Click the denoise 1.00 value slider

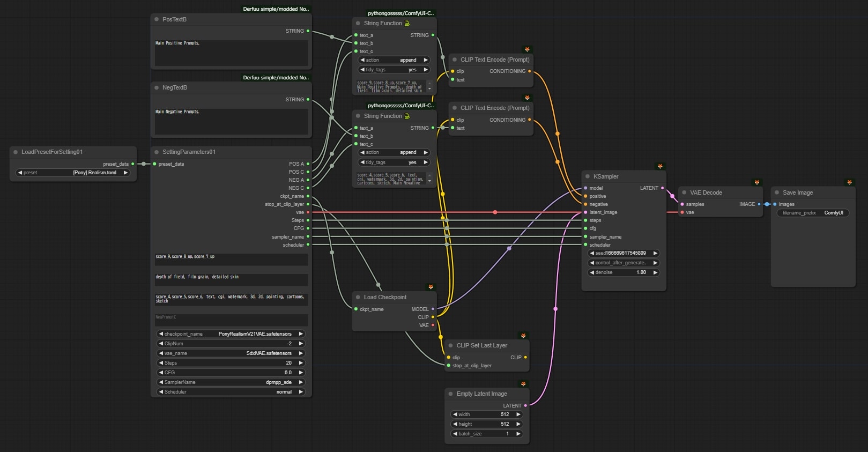(624, 272)
